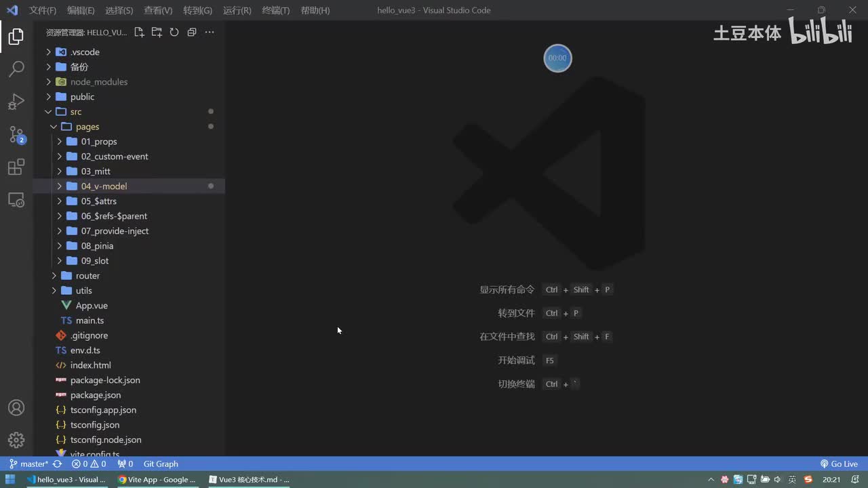Open the 选择(S) menu
Image resolution: width=868 pixels, height=488 pixels.
click(119, 10)
